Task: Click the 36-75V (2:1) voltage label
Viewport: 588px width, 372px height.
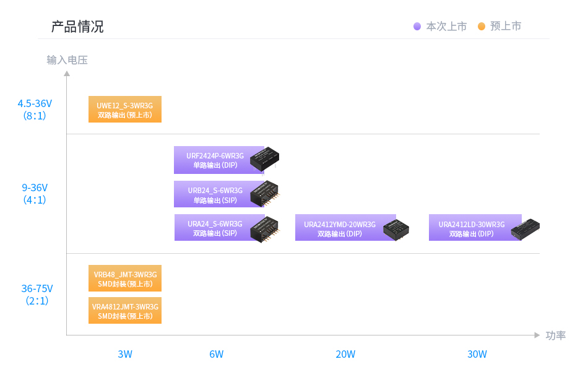Action: click(37, 294)
